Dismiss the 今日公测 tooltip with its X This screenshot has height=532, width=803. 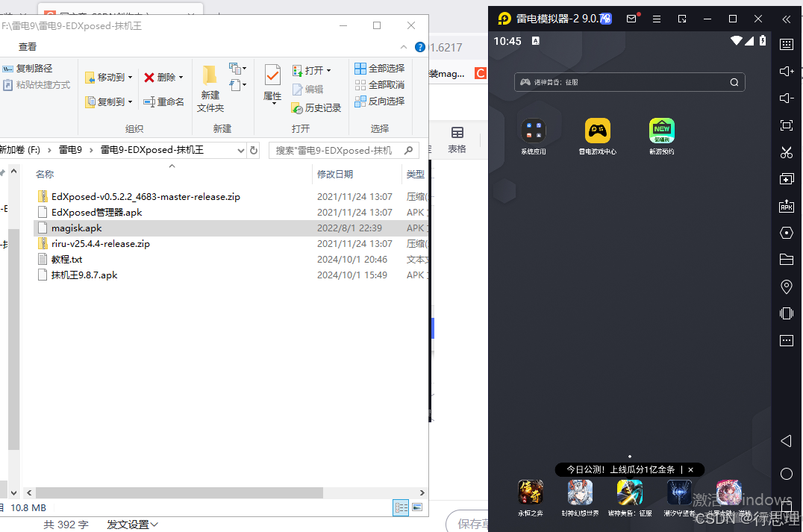(690, 469)
